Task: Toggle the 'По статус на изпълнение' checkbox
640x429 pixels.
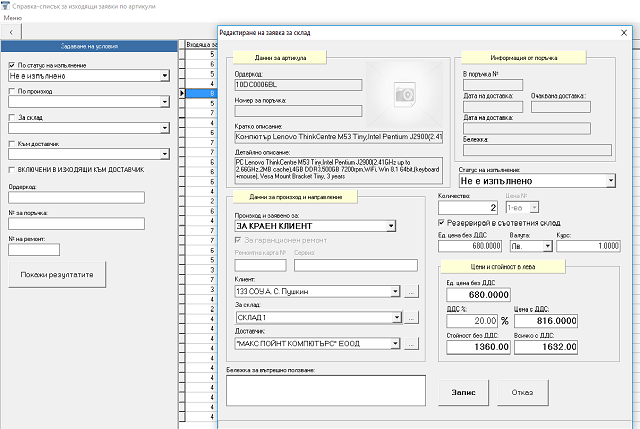Action: point(12,65)
